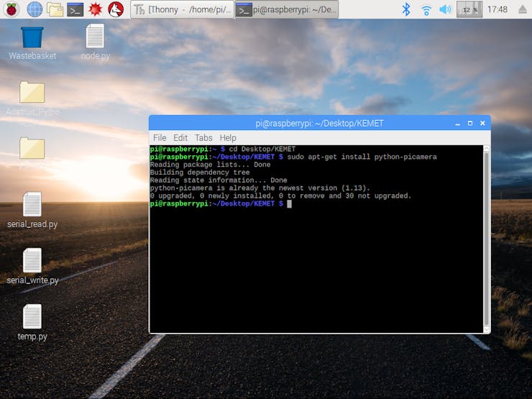The image size is (532, 399).
Task: Open the terminal Help menu
Action: [x=228, y=138]
